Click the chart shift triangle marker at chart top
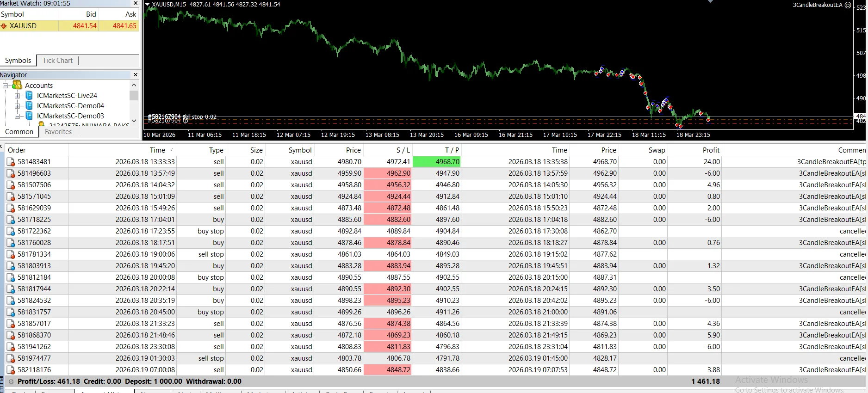This screenshot has width=868, height=393. click(x=710, y=1)
